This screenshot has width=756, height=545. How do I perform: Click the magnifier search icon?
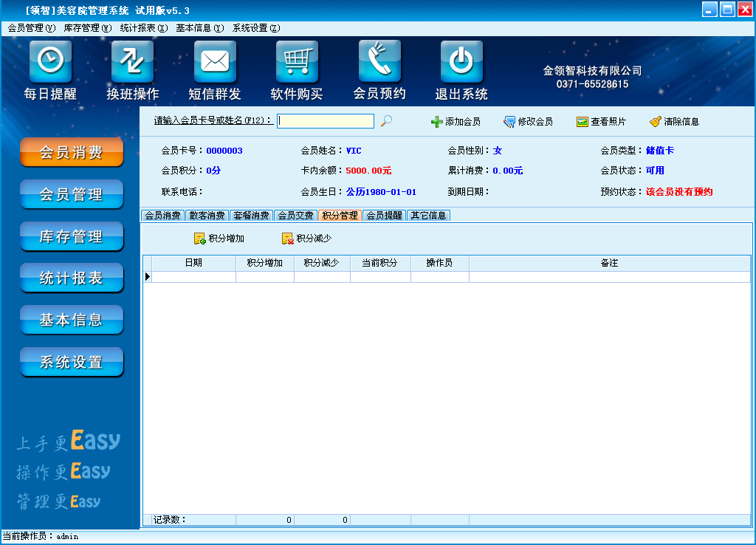[x=386, y=121]
